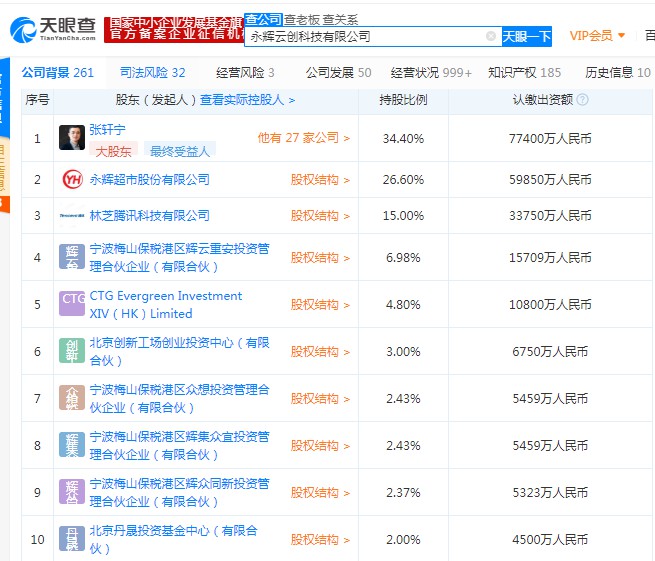Image resolution: width=655 pixels, height=561 pixels.
Task: Open CTG Evergreen Investment XIV link
Action: [166, 305]
